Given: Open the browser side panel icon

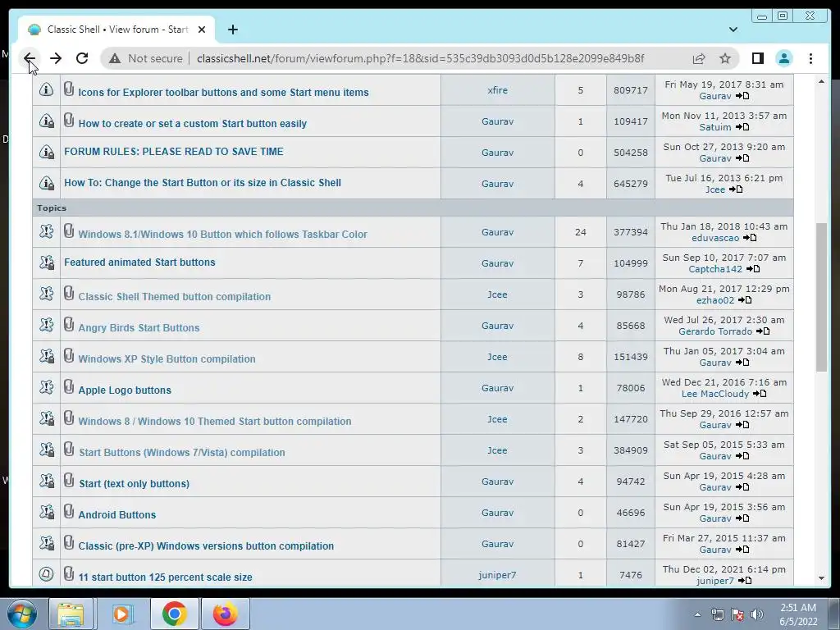Looking at the screenshot, I should coord(757,58).
